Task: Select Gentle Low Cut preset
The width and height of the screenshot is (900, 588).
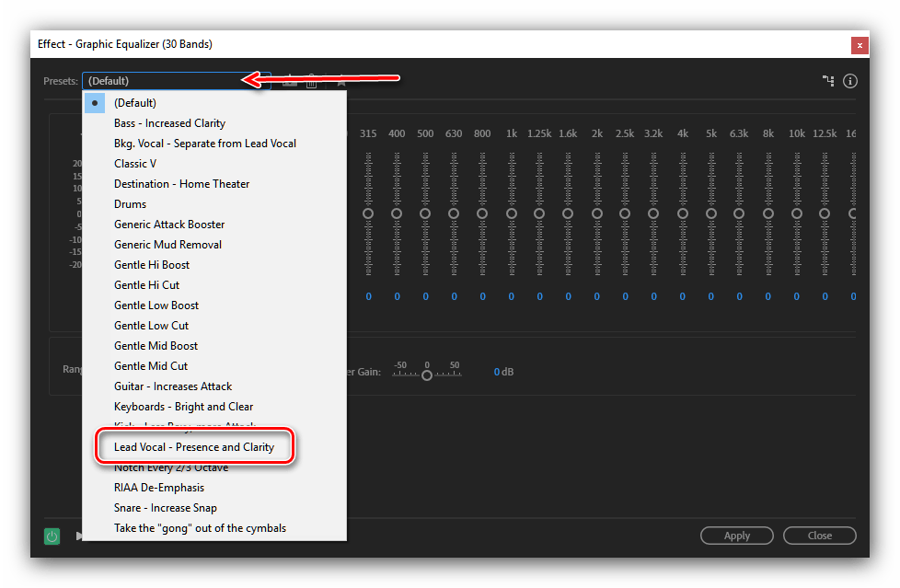Action: click(215, 326)
